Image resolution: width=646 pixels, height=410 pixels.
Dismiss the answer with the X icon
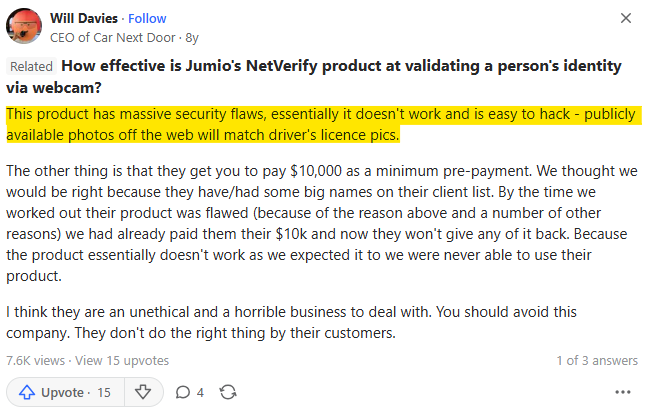[626, 18]
